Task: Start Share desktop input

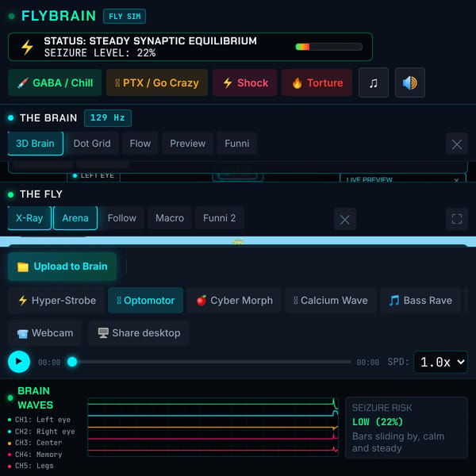Action: 138,332
